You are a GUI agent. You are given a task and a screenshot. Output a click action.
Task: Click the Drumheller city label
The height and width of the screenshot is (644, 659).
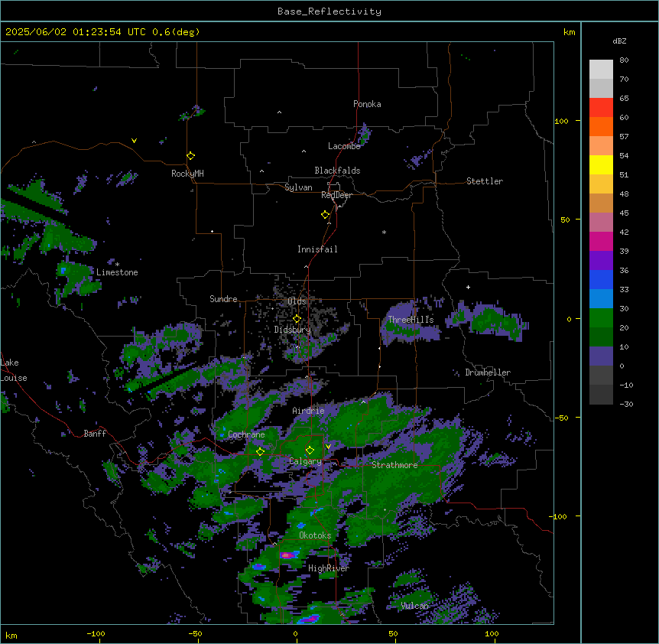488,372
